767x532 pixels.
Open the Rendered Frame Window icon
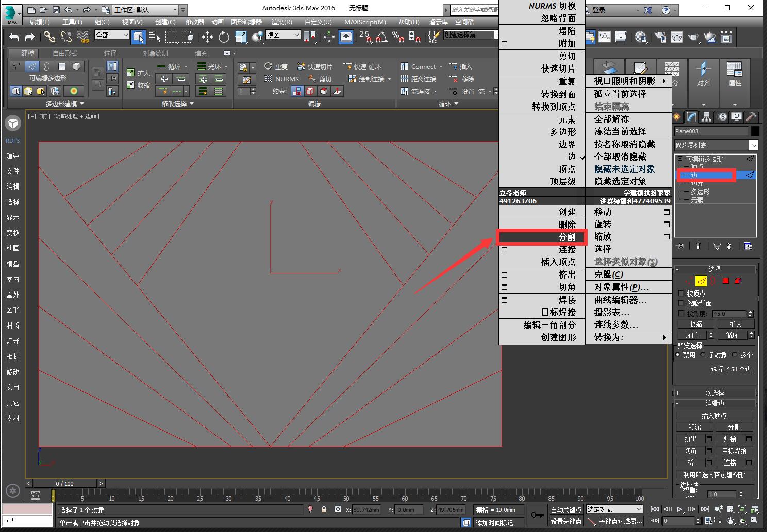pyautogui.click(x=677, y=37)
